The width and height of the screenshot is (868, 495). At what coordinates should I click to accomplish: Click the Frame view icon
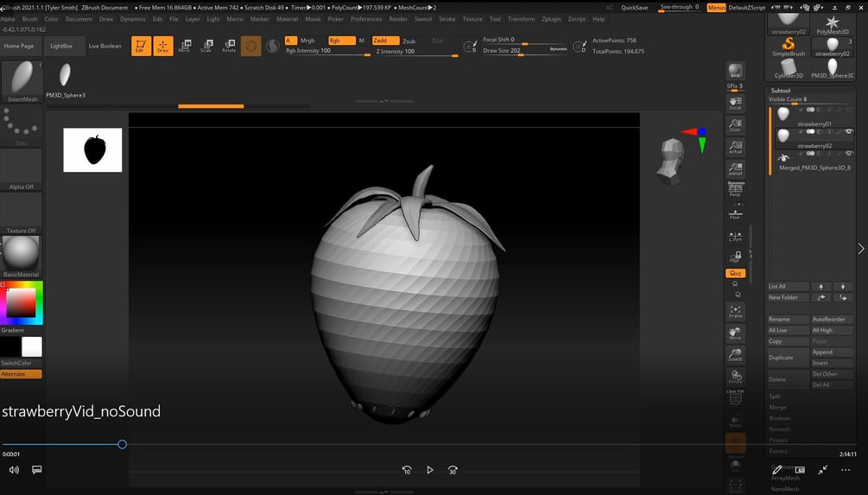tap(735, 312)
